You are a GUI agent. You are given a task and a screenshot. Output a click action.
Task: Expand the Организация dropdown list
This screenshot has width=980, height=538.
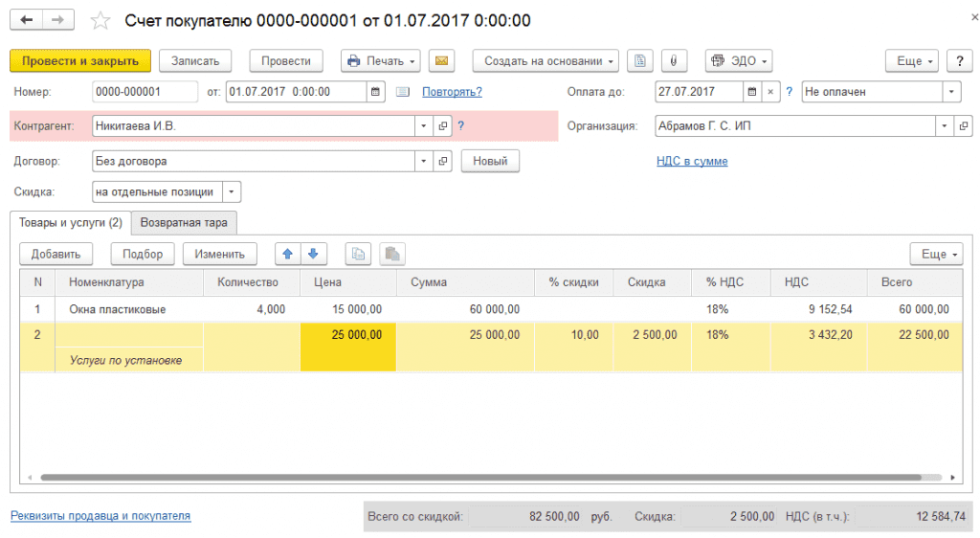944,126
